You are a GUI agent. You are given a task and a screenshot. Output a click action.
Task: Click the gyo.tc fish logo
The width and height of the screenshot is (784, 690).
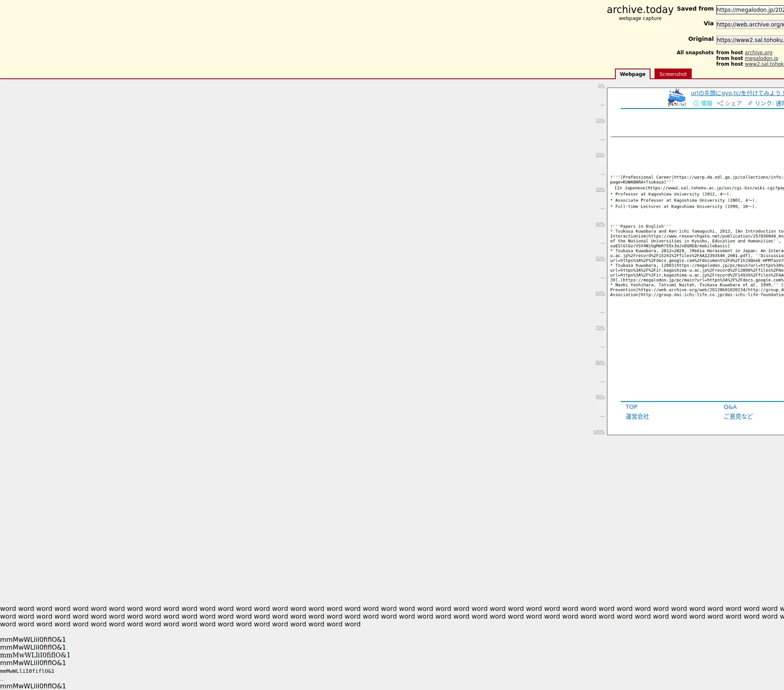[x=677, y=98]
